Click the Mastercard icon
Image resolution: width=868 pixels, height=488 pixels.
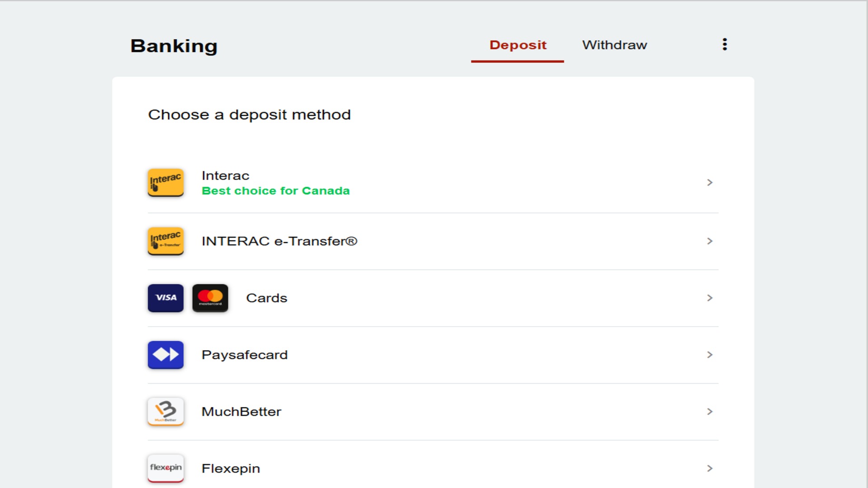(210, 298)
